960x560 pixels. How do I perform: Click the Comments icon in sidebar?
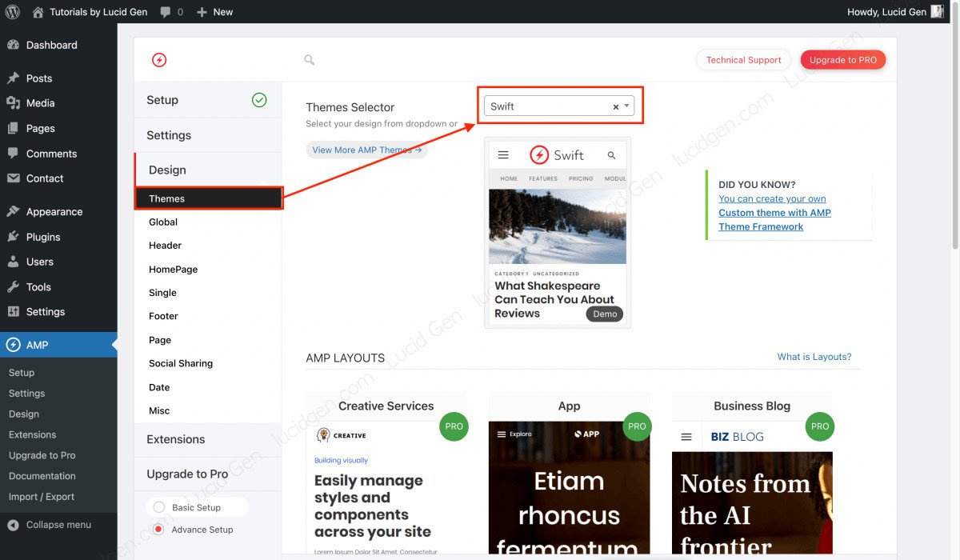click(x=13, y=154)
